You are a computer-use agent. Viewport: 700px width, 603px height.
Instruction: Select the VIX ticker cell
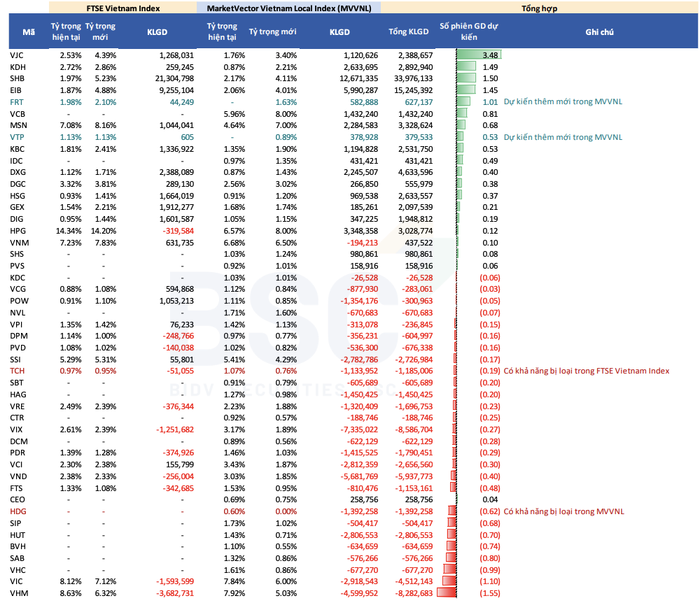point(16,430)
